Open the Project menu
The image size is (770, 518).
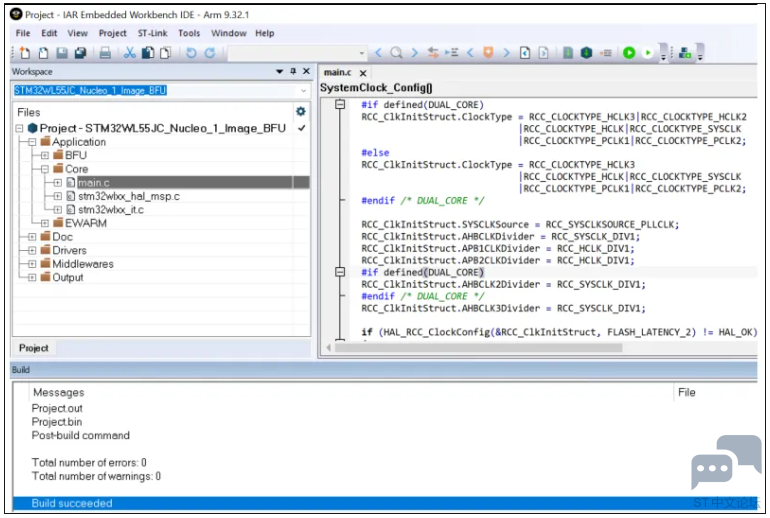tap(112, 33)
